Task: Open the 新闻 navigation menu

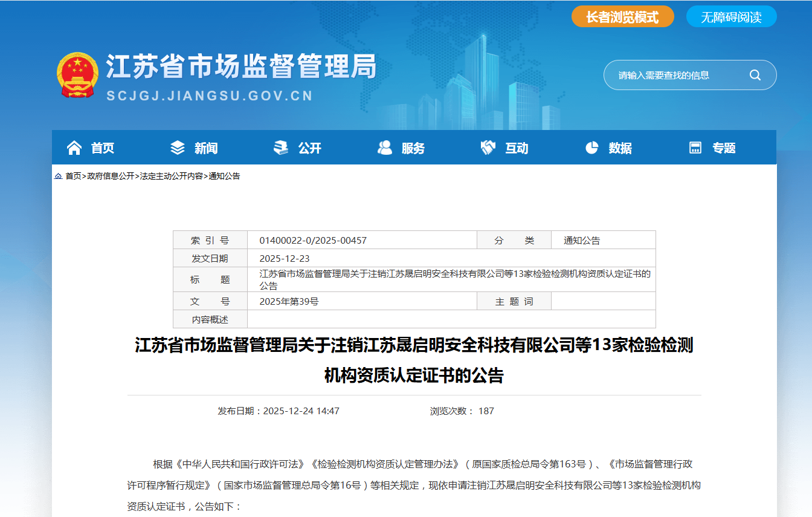Action: click(206, 148)
